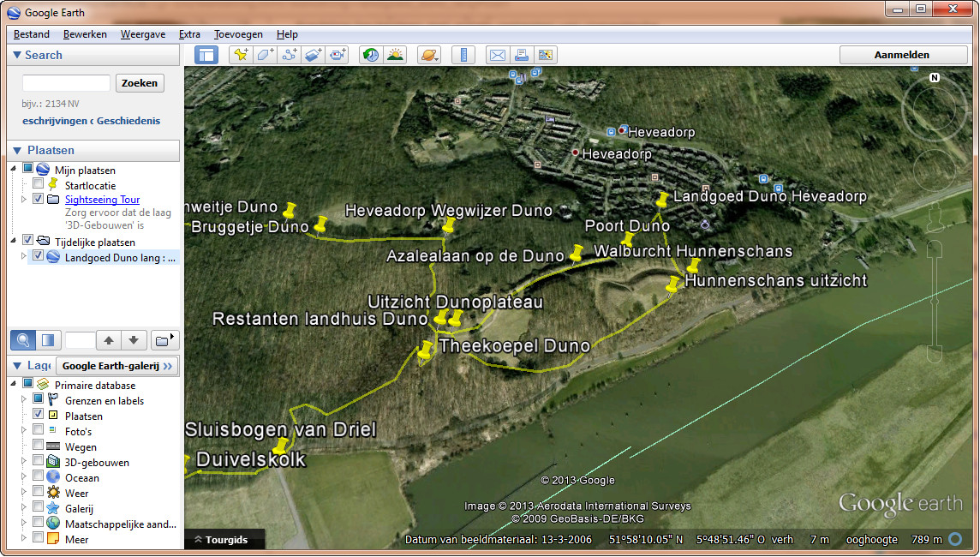The image size is (980, 557).
Task: Show historical imagery with the clock icon
Action: point(369,54)
